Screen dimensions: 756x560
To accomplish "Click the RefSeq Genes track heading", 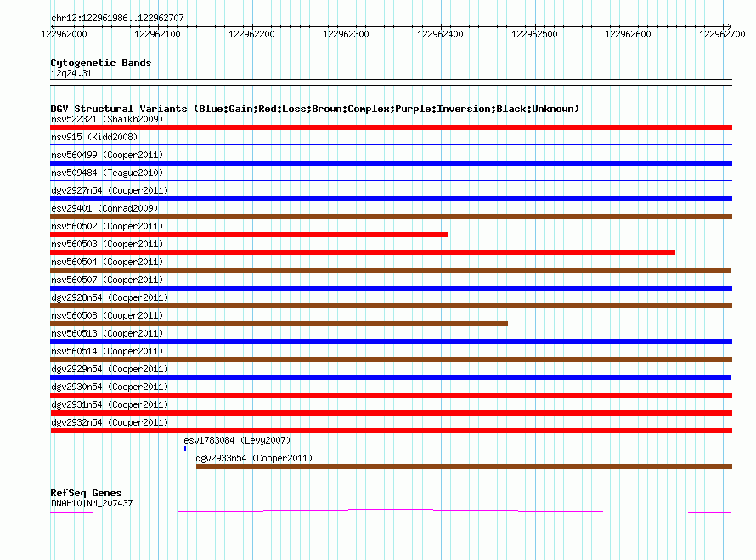I will tap(86, 493).
